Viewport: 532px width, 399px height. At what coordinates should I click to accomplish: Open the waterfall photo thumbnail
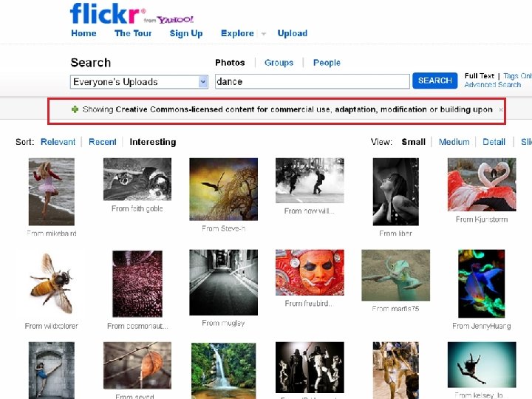tap(224, 370)
